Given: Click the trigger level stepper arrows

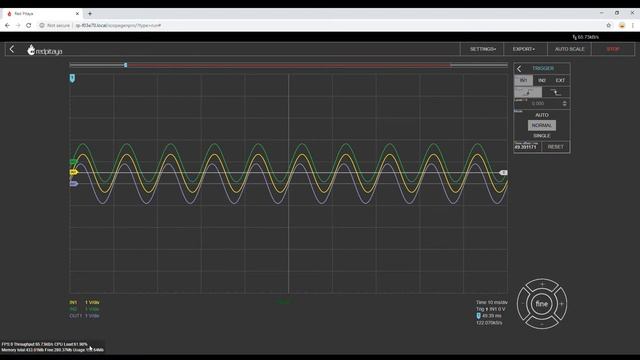Looking at the screenshot, I should 565,104.
